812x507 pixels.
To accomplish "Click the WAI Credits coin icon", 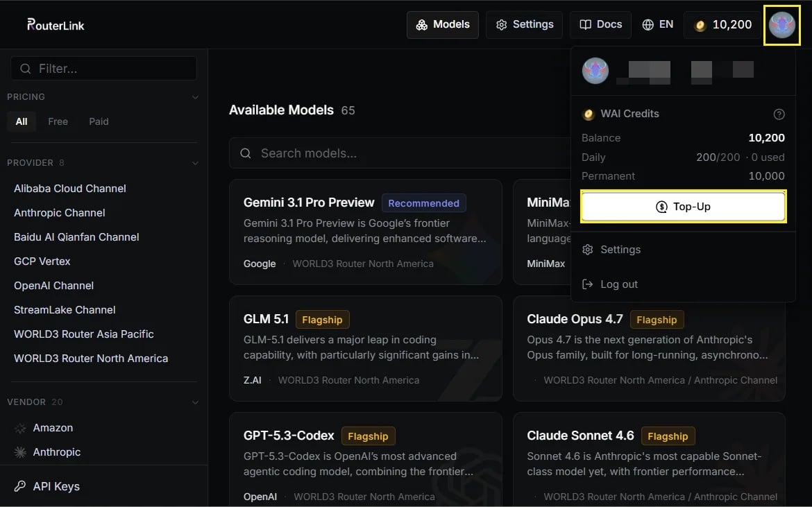I will coord(589,114).
